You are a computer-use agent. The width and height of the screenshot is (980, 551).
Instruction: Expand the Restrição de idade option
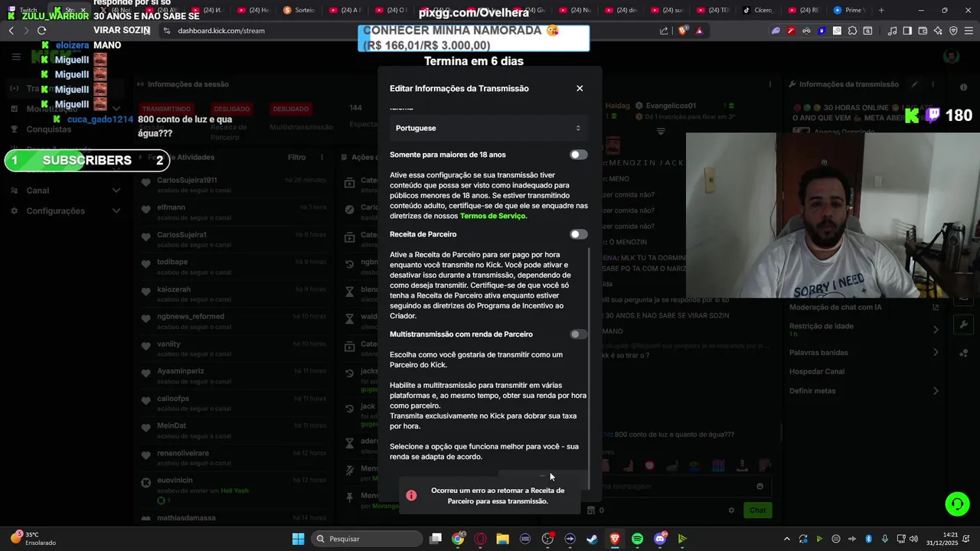(864, 329)
